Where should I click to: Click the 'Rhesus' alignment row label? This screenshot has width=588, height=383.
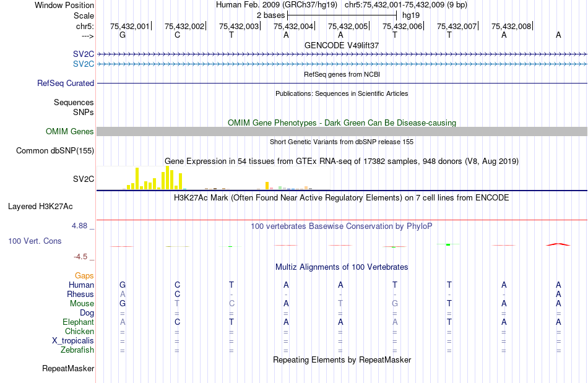(x=80, y=294)
